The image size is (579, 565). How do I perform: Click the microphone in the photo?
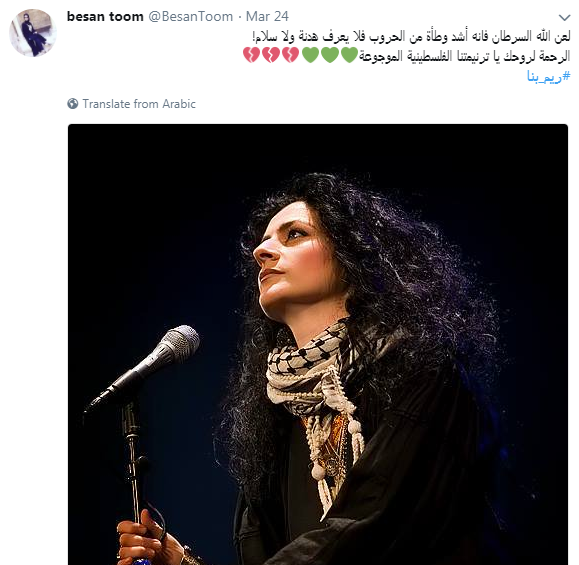(145, 367)
